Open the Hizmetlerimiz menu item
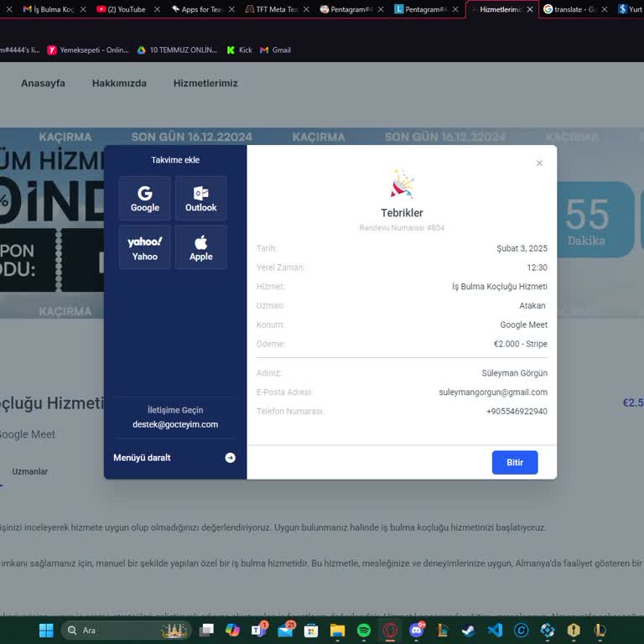Image resolution: width=644 pixels, height=644 pixels. pyautogui.click(x=205, y=83)
